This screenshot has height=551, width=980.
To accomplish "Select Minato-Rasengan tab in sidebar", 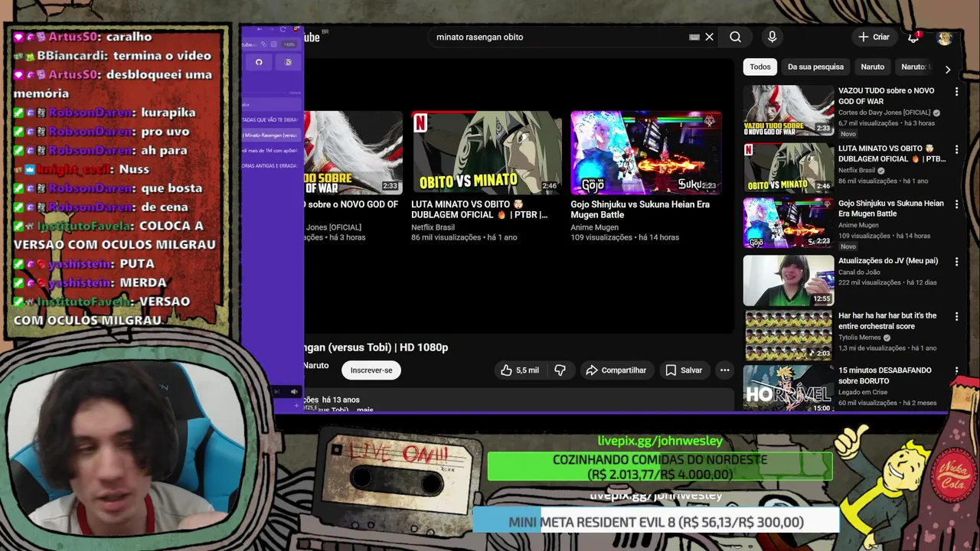I will tap(271, 135).
